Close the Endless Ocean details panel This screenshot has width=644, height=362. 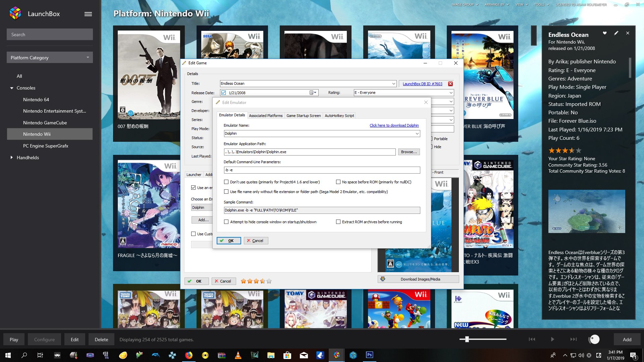628,33
